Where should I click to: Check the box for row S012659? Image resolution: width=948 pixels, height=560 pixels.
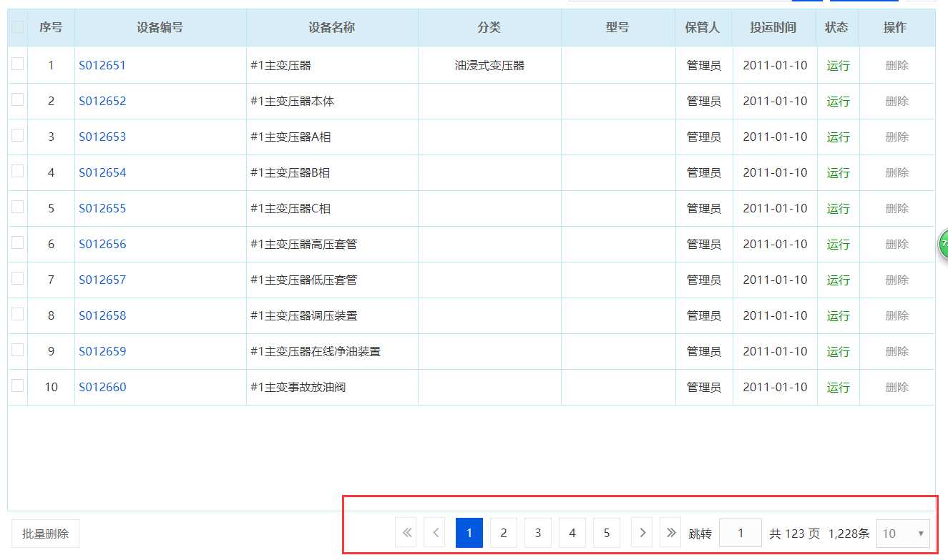[x=18, y=350]
